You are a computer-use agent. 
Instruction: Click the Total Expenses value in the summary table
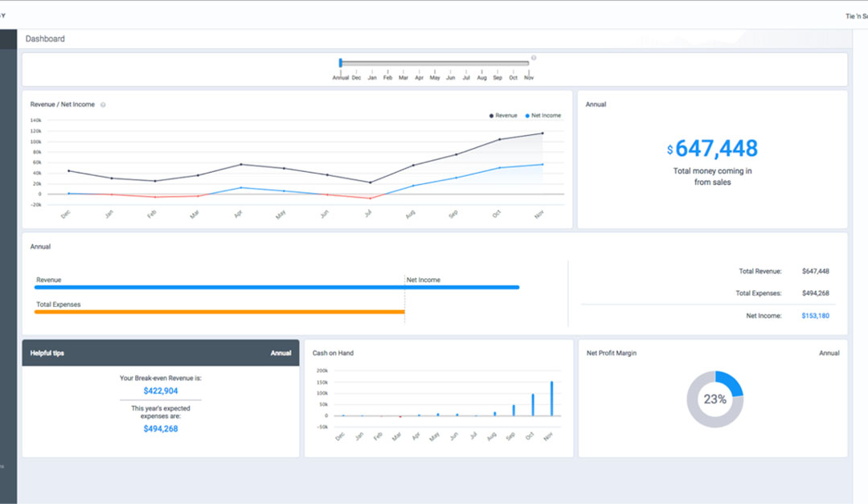[x=816, y=293]
